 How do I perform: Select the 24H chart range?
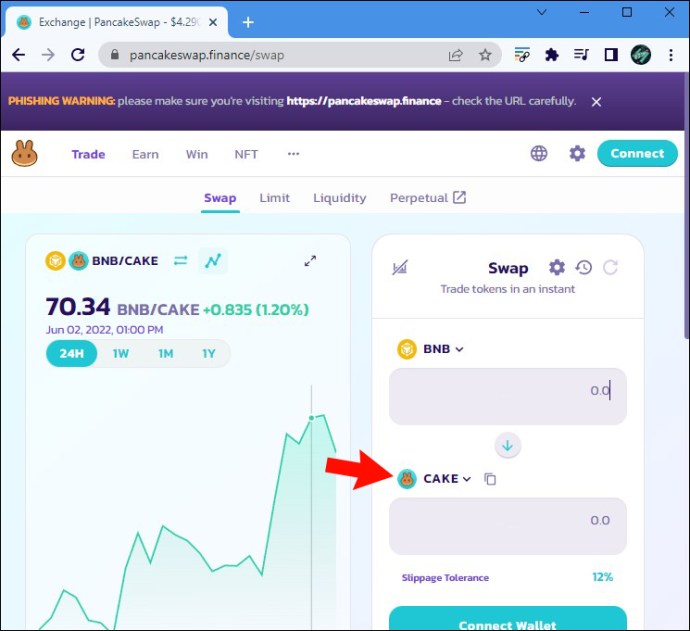click(x=71, y=353)
